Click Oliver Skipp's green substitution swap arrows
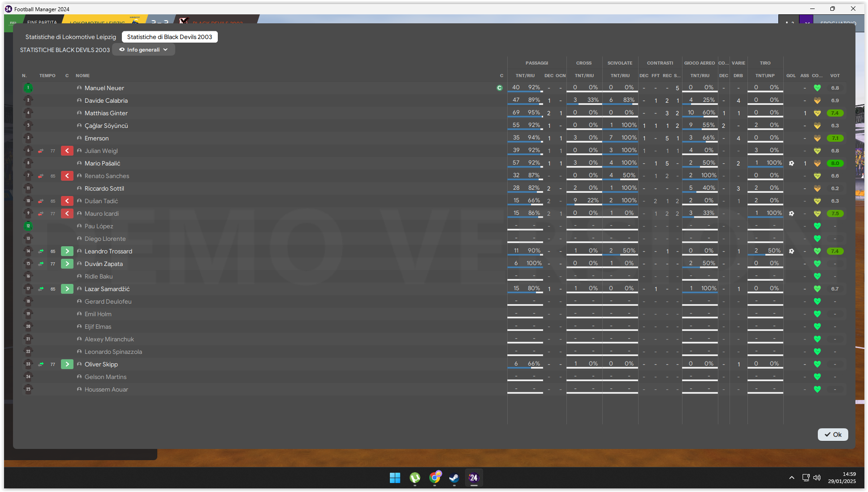Image resolution: width=868 pixels, height=492 pixels. (x=41, y=364)
